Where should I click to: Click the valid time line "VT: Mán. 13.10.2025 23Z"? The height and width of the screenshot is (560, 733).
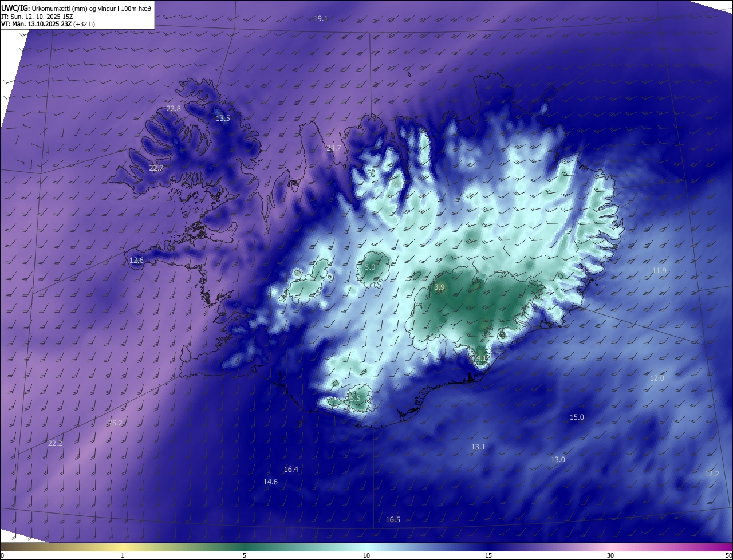click(37, 24)
